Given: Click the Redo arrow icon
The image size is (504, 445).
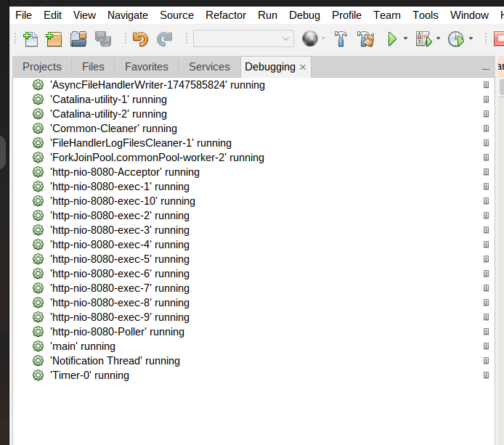Looking at the screenshot, I should pyautogui.click(x=165, y=39).
